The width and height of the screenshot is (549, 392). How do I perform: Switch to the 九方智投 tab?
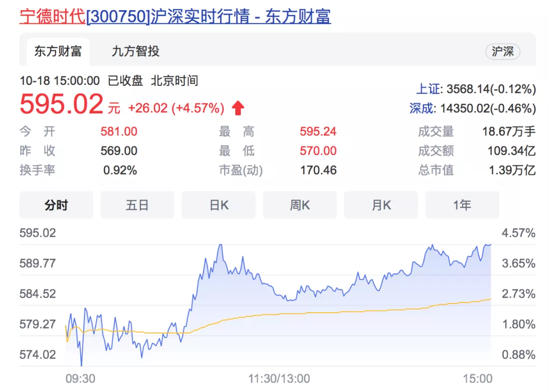[x=136, y=51]
